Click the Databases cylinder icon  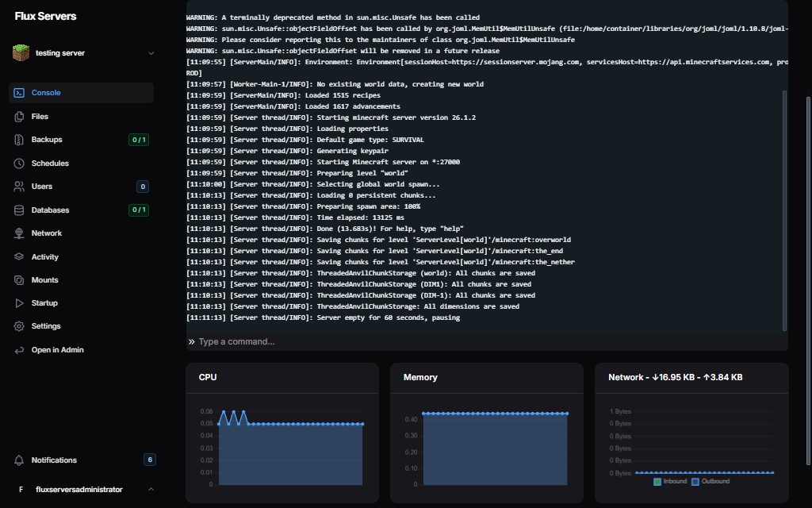point(19,210)
